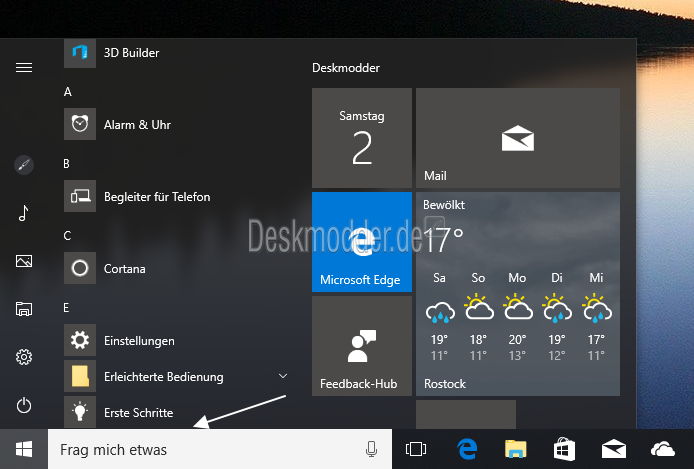The image size is (694, 469).
Task: Open the Music folder from the sidebar note icon
Action: [x=24, y=213]
